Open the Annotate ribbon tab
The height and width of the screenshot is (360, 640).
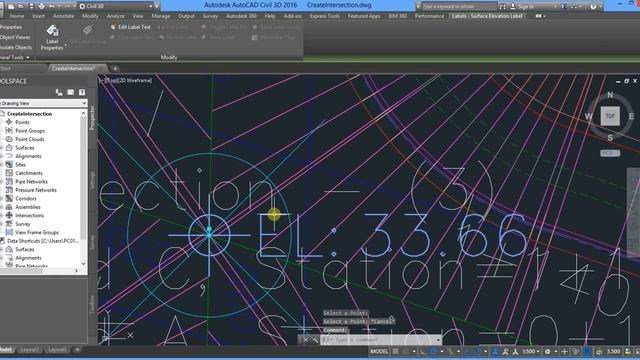63,16
